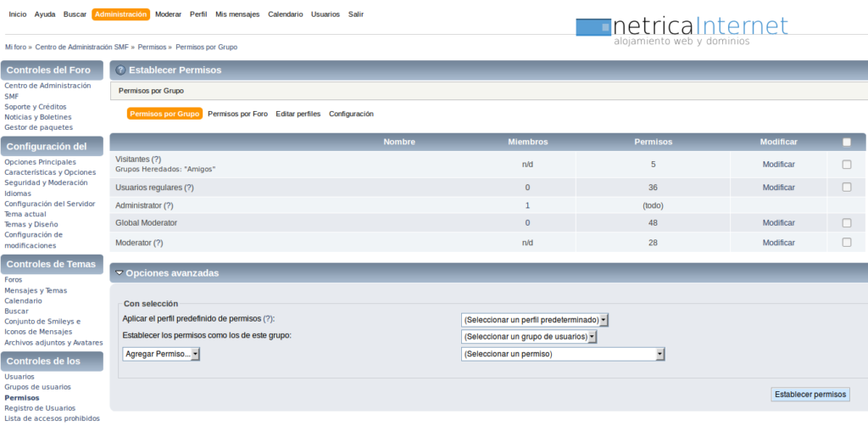Check the Global Moderator row checkbox
This screenshot has width=868, height=426.
click(846, 222)
